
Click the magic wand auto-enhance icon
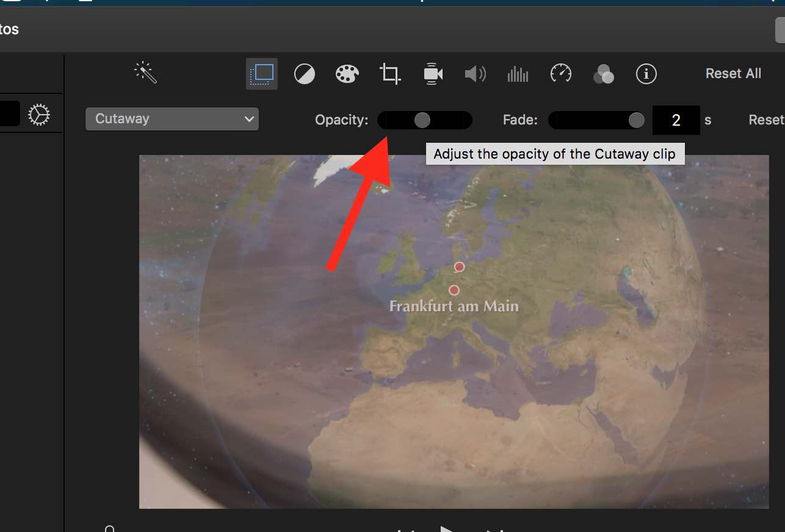pyautogui.click(x=146, y=73)
